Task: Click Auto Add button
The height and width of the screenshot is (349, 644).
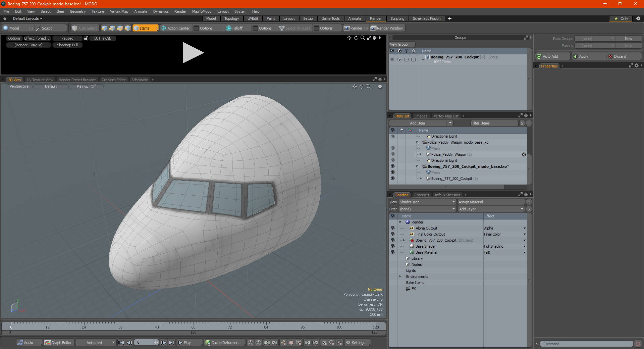Action: (x=553, y=56)
